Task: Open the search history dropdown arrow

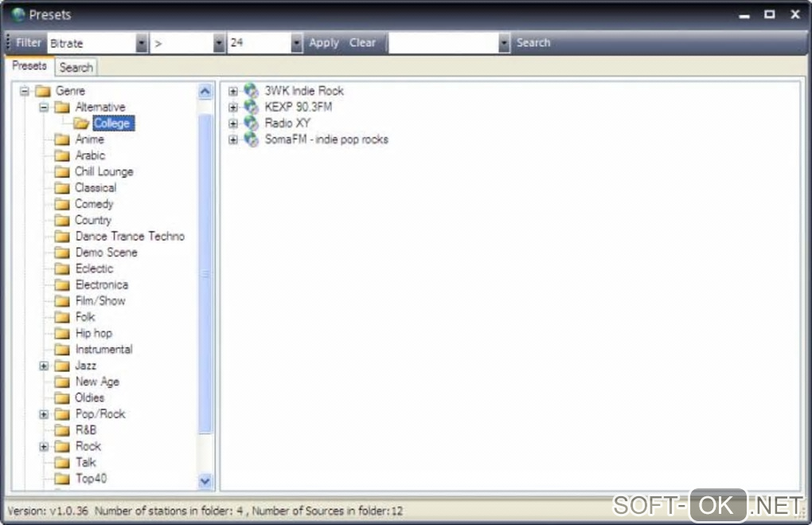Action: point(505,43)
